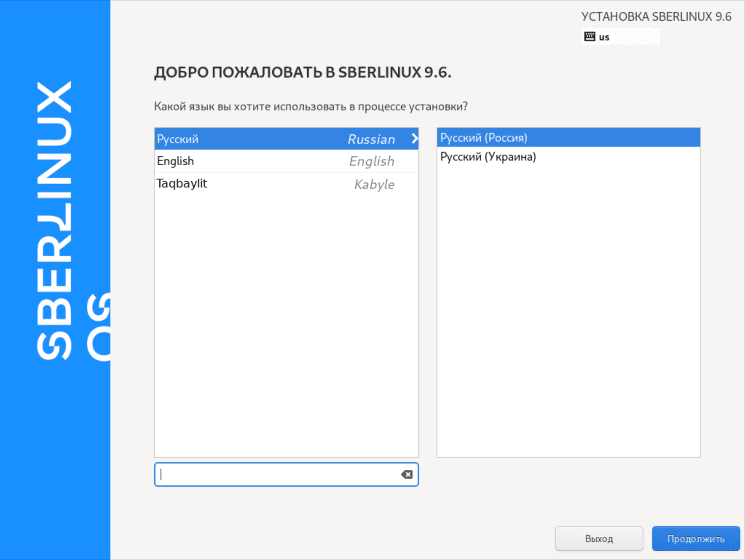The image size is (745, 560).
Task: Open the us keyboard layout indicator
Action: click(620, 36)
